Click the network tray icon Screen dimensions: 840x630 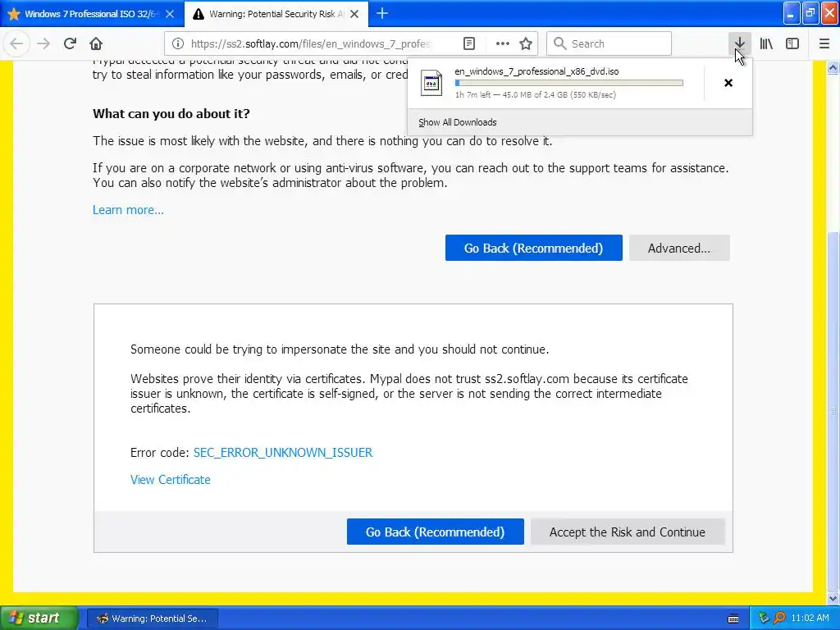pyautogui.click(x=764, y=619)
